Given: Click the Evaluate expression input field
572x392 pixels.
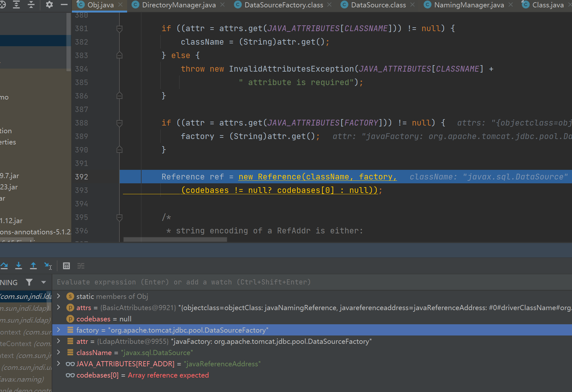Looking at the screenshot, I should coord(312,282).
